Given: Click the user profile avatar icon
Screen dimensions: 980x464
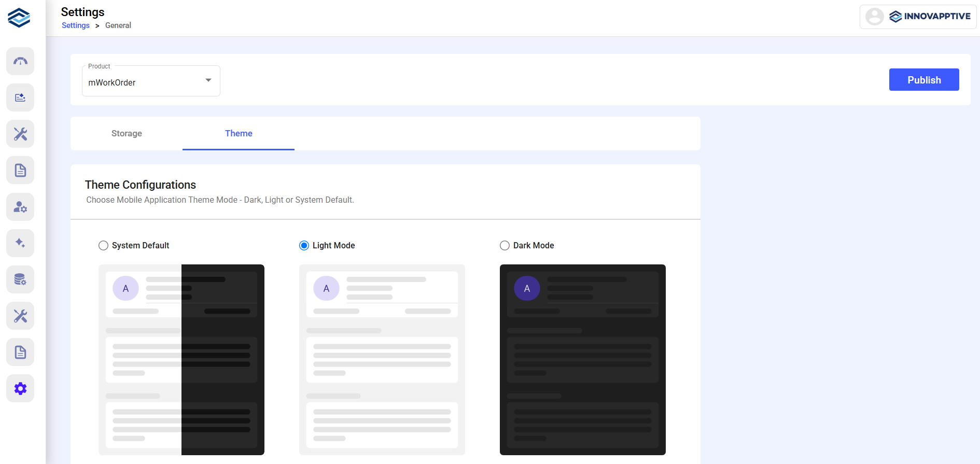Looking at the screenshot, I should (x=874, y=17).
